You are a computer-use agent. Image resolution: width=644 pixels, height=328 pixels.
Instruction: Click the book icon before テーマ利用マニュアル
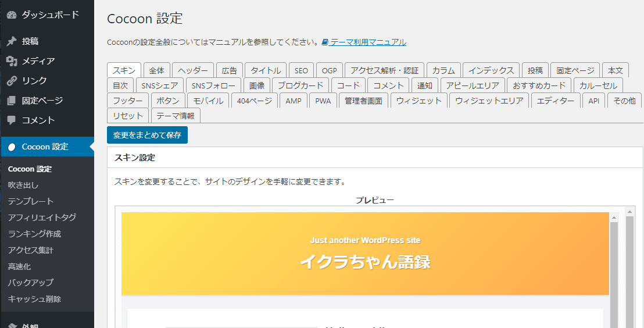(325, 42)
